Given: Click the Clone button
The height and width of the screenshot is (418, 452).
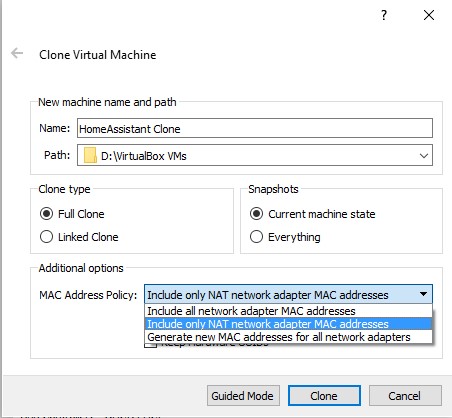Looking at the screenshot, I should [x=324, y=396].
